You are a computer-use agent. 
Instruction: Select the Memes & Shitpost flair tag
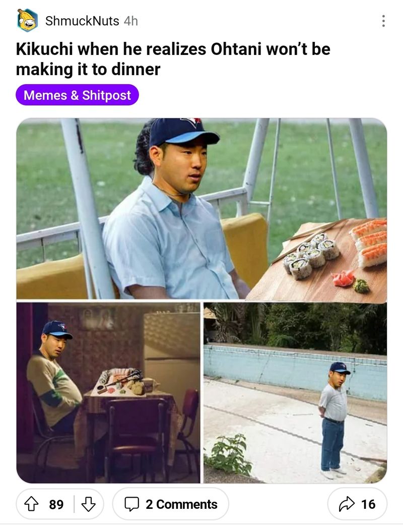[77, 95]
